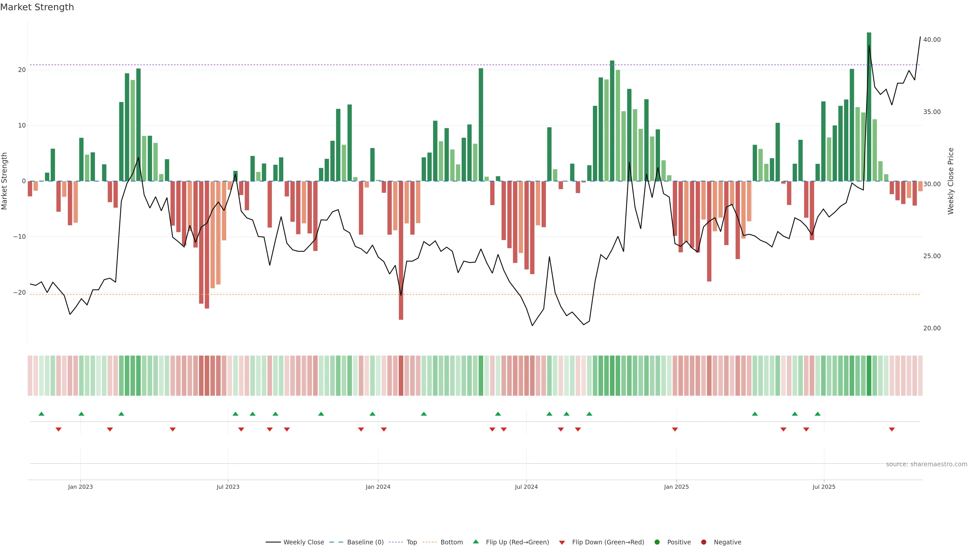Click the 40.00 right axis tick label
This screenshot has height=551, width=980.
click(x=932, y=40)
